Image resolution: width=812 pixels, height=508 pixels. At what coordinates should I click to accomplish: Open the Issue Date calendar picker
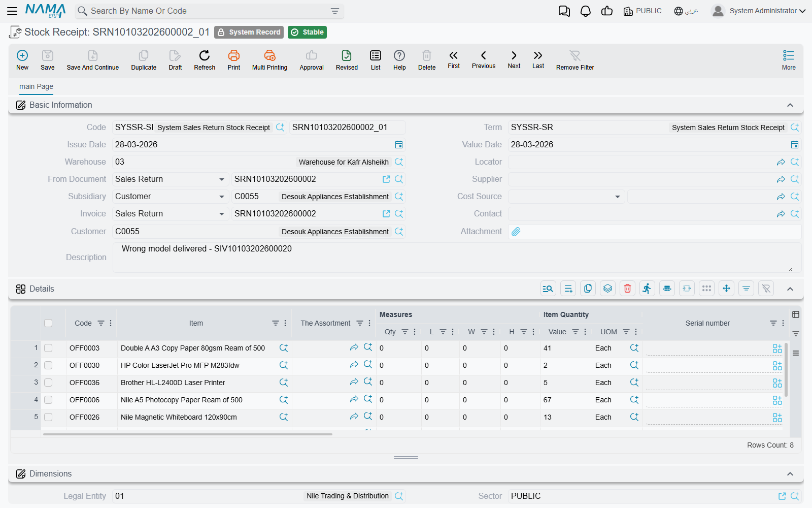pos(399,145)
